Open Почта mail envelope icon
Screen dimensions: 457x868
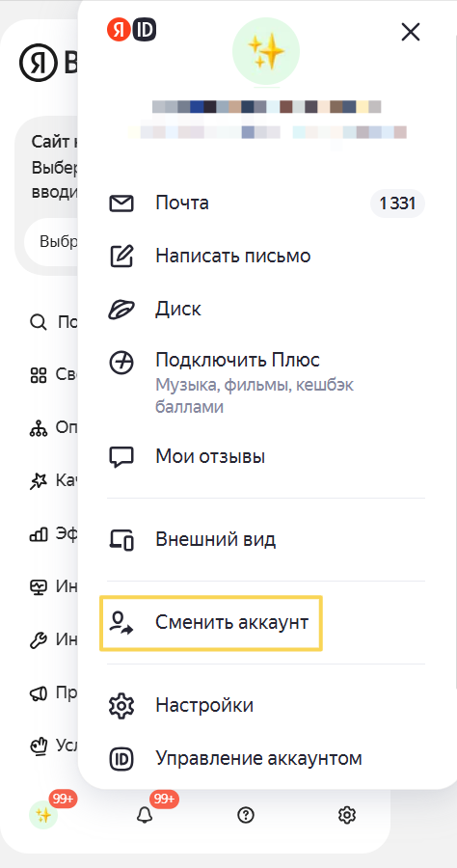[121, 203]
